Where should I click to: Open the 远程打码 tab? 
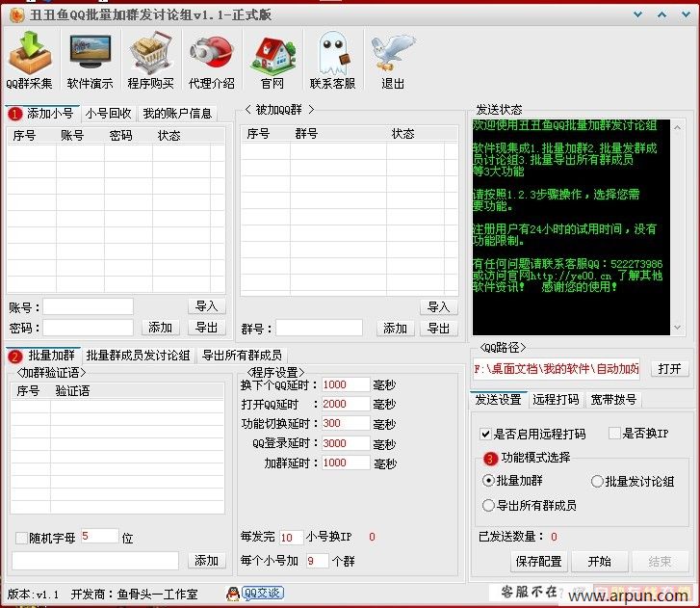click(x=556, y=399)
